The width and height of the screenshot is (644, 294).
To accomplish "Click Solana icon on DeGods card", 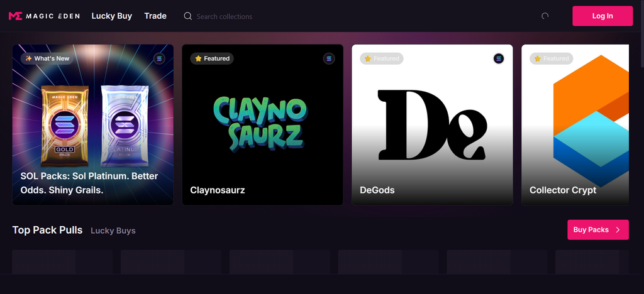I will 499,58.
